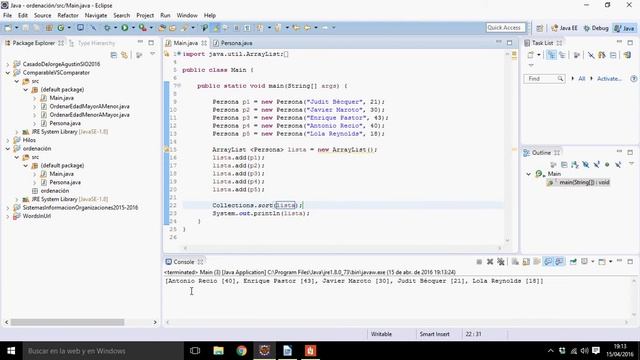Toggle Categorized view in Task List toolbar

point(551,55)
